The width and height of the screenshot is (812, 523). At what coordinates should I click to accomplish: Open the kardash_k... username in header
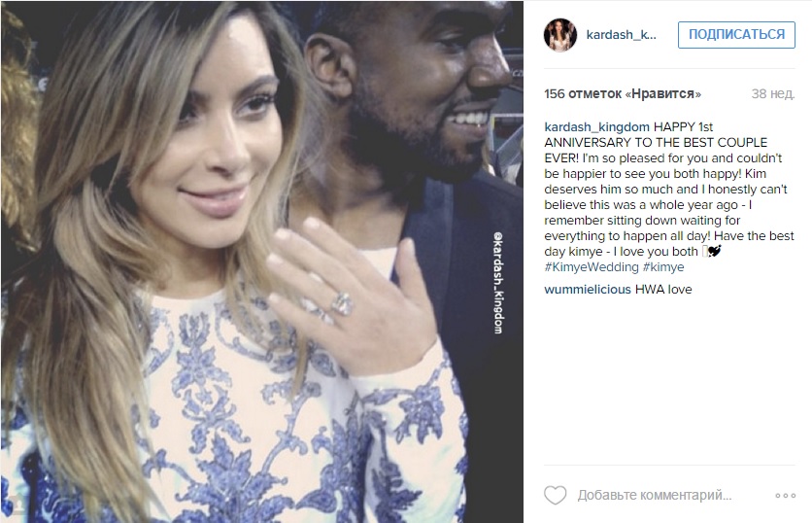point(621,35)
